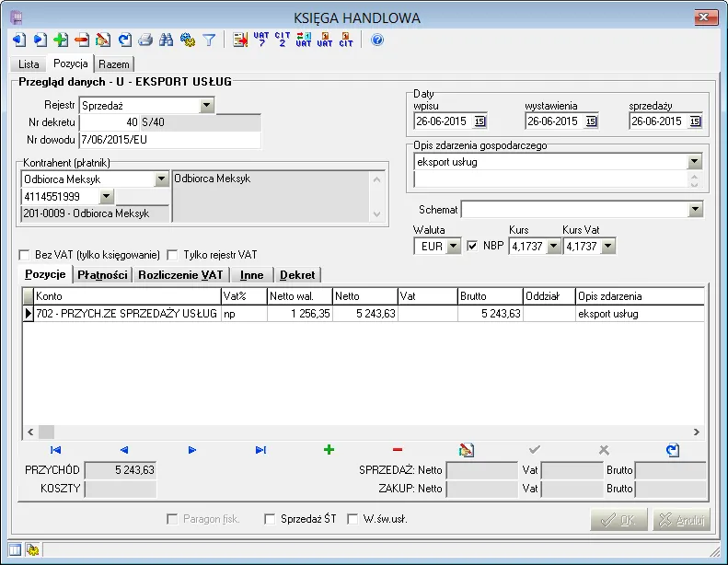
Task: Expand the Rejestr Sprzedaż dropdown
Action: (206, 106)
